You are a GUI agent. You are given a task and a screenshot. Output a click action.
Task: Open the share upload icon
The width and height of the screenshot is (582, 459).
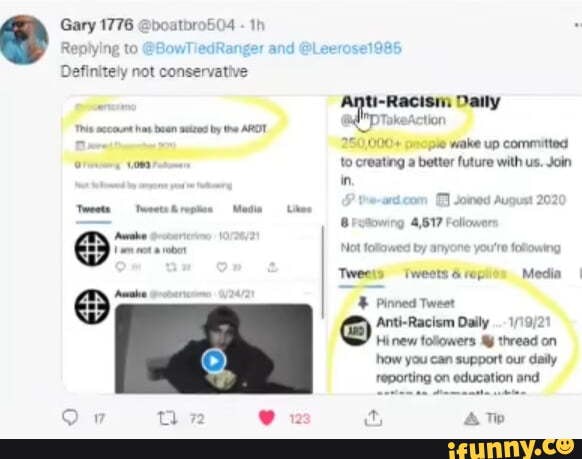tap(373, 418)
